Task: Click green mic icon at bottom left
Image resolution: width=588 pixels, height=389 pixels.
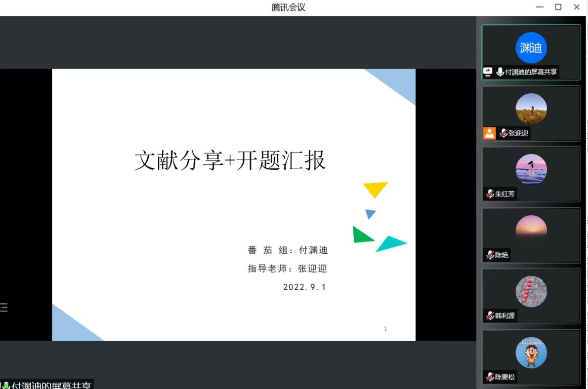Action: [x=6, y=386]
